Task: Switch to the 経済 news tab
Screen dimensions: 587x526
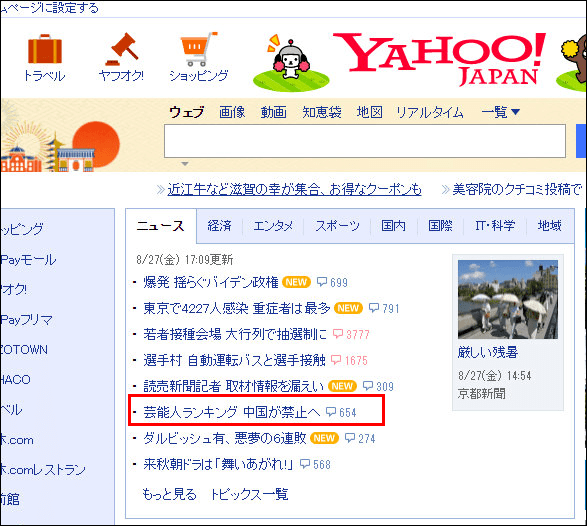Action: click(x=220, y=226)
